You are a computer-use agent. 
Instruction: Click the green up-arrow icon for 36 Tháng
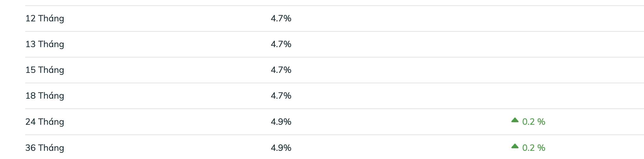[x=515, y=146]
